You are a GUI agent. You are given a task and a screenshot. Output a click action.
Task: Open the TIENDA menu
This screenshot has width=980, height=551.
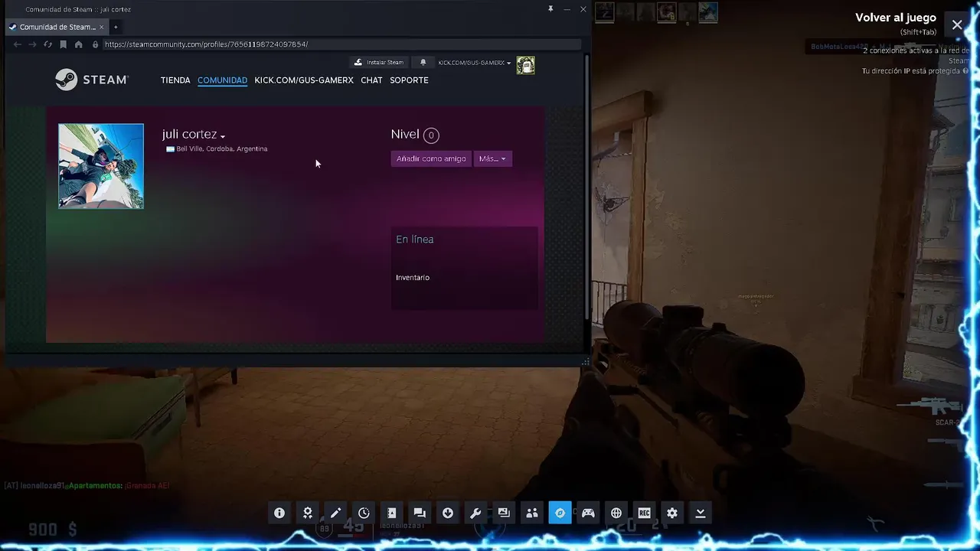(x=175, y=80)
